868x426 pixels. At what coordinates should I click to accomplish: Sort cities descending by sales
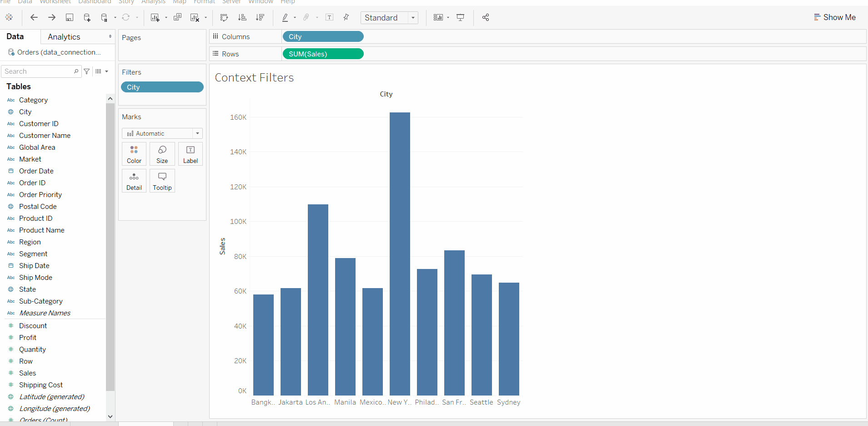pyautogui.click(x=260, y=17)
